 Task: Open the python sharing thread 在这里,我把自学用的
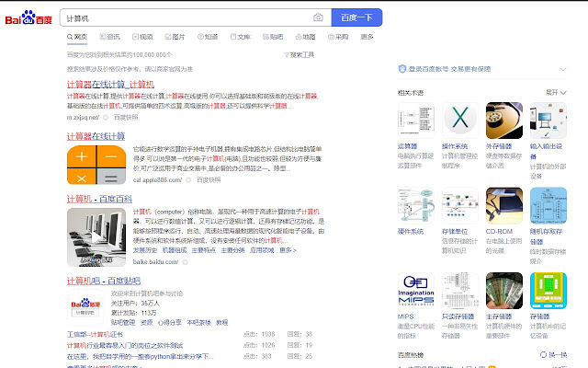coord(141,356)
